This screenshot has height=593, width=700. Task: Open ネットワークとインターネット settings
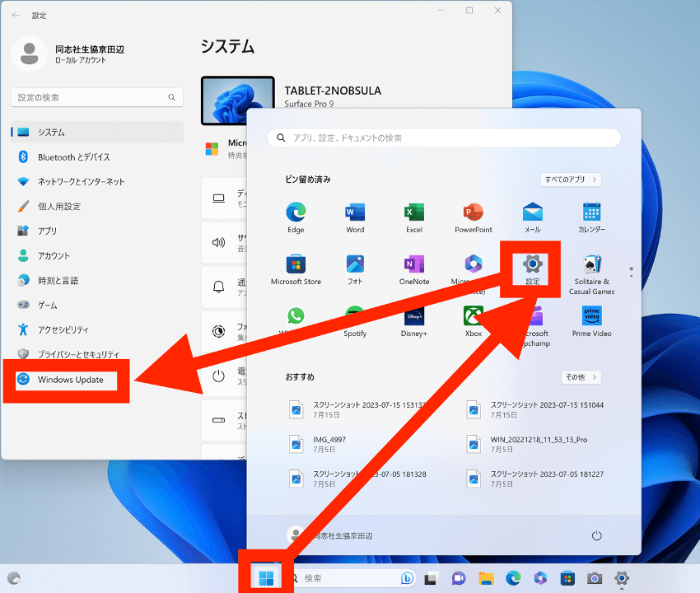97,182
